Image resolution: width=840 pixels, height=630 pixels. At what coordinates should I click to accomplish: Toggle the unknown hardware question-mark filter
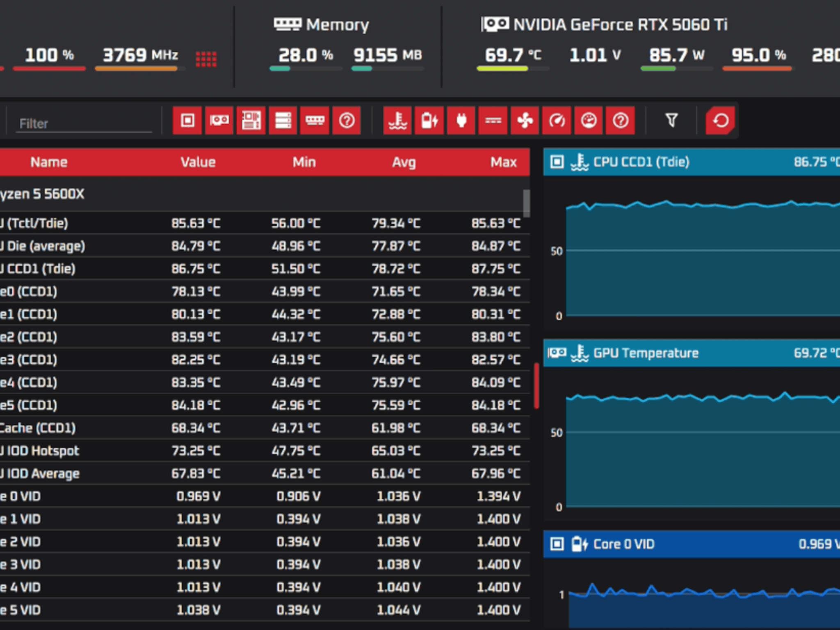pos(347,121)
